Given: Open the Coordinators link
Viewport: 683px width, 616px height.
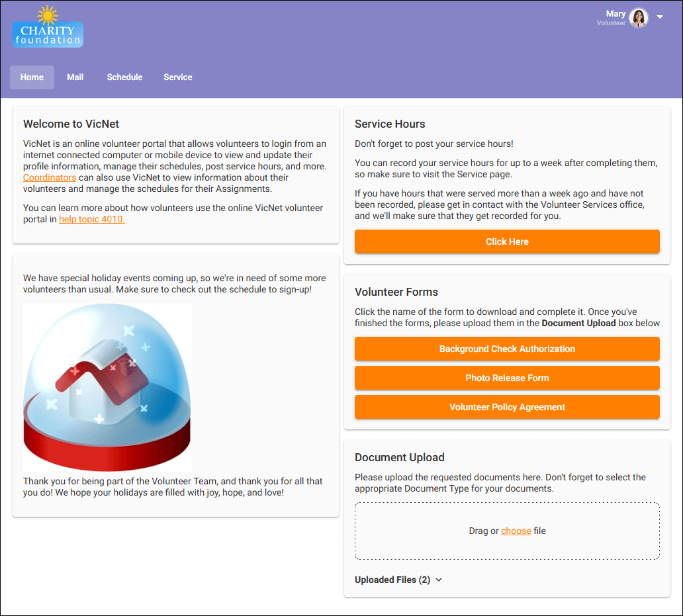Looking at the screenshot, I should pos(49,177).
